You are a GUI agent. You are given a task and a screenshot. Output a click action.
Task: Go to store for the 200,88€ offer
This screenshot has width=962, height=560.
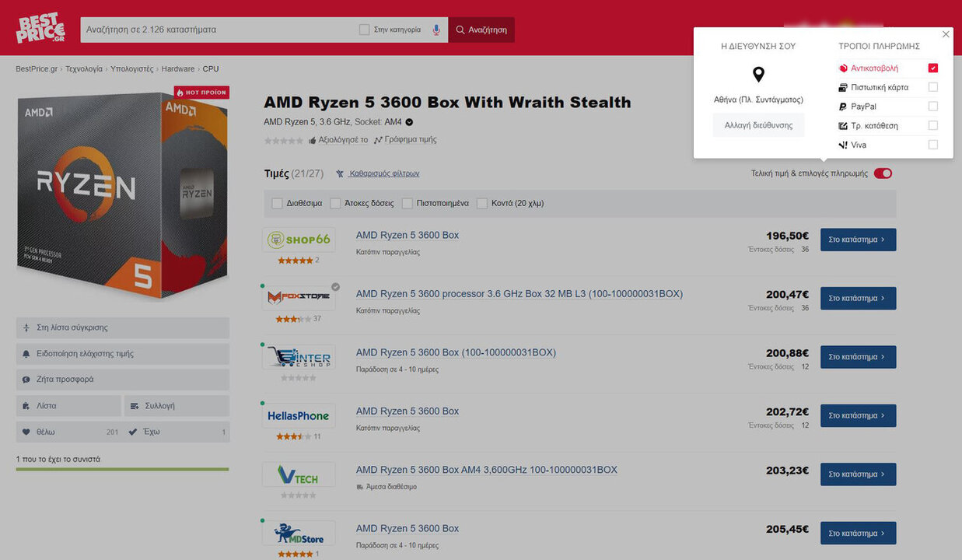pos(858,357)
